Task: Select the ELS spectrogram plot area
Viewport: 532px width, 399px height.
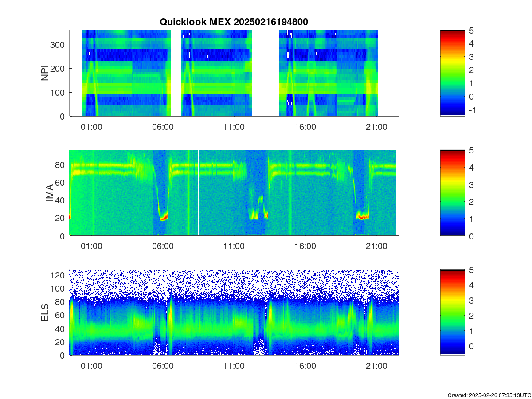Action: pyautogui.click(x=234, y=312)
